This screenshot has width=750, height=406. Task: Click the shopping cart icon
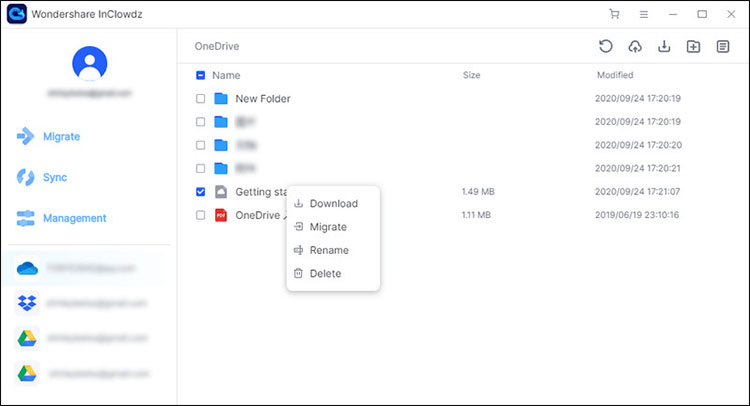point(614,14)
